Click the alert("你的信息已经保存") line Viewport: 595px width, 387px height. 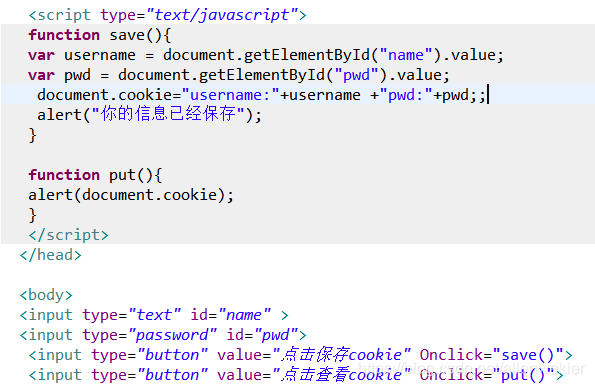coord(150,115)
